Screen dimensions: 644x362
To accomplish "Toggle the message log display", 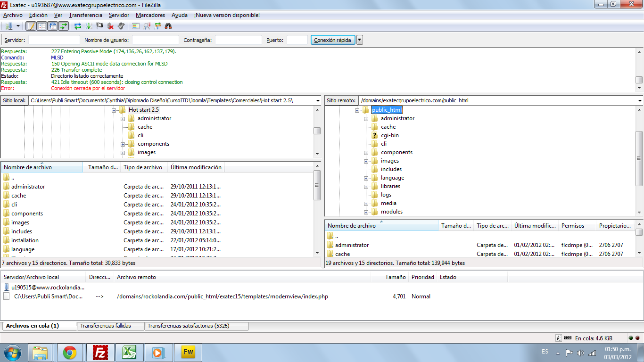I will click(x=31, y=26).
